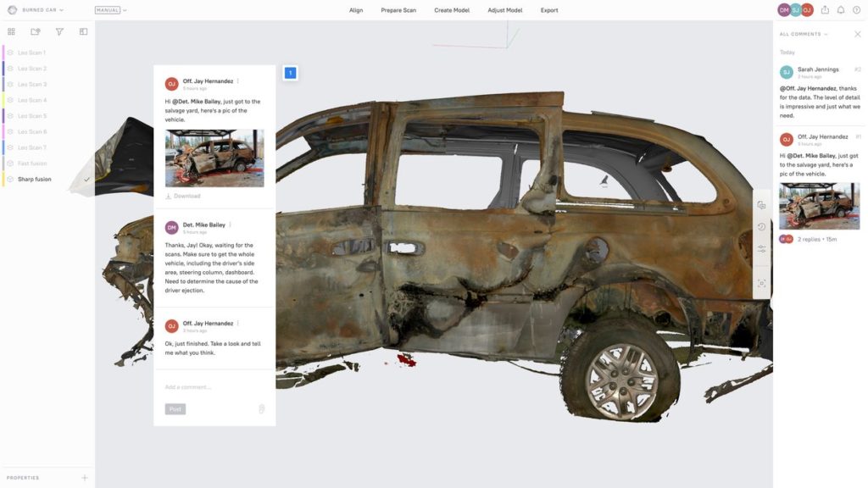Click the filter icon in left panel
The image size is (868, 488).
(x=59, y=31)
